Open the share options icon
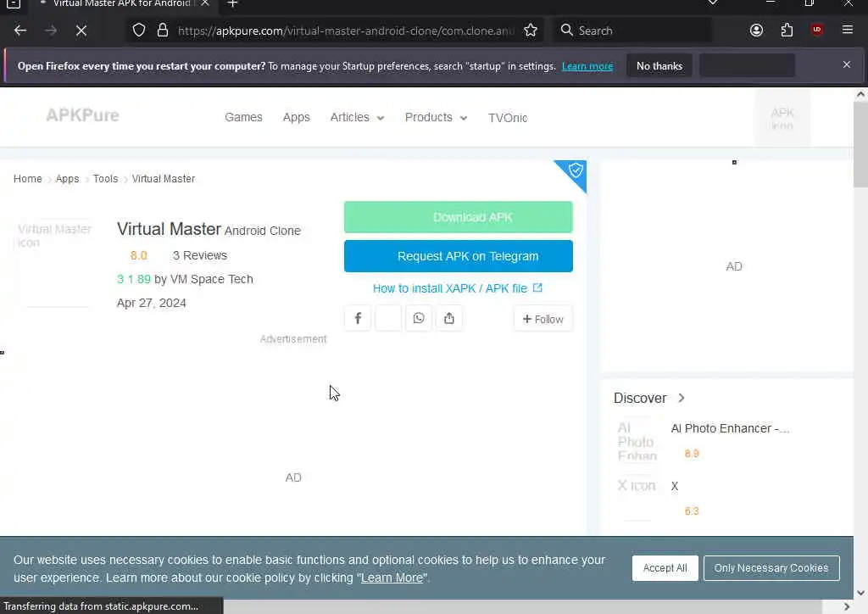This screenshot has height=614, width=868. click(449, 318)
